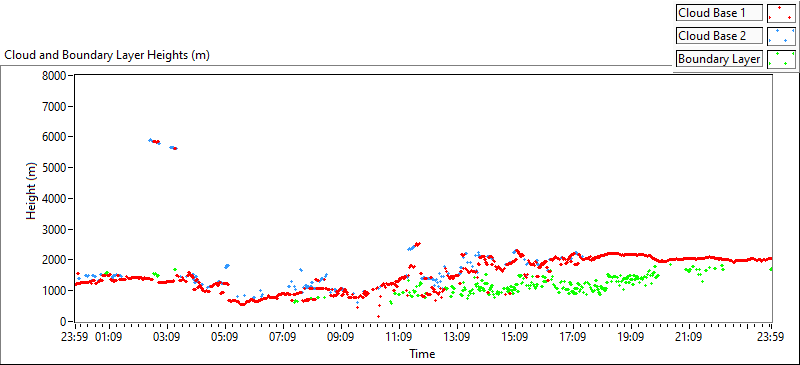
Task: Click the 8000 value on height axis
Action: [x=55, y=76]
